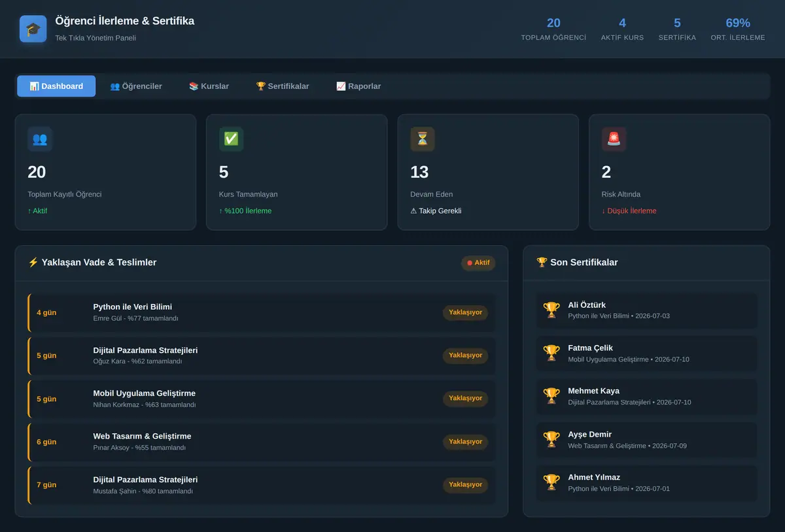The height and width of the screenshot is (532, 785).
Task: Select the Python ile Veri Bilimi deadline title
Action: pyautogui.click(x=133, y=307)
